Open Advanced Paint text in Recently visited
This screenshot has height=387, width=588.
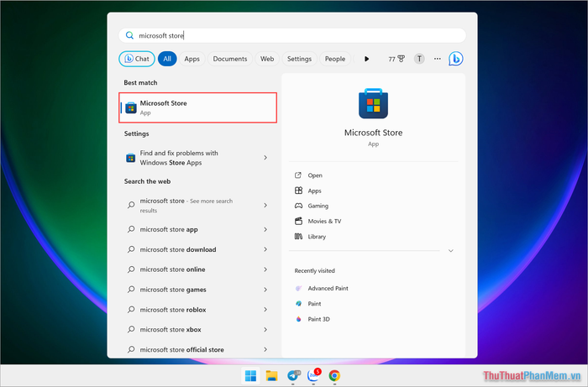click(328, 288)
